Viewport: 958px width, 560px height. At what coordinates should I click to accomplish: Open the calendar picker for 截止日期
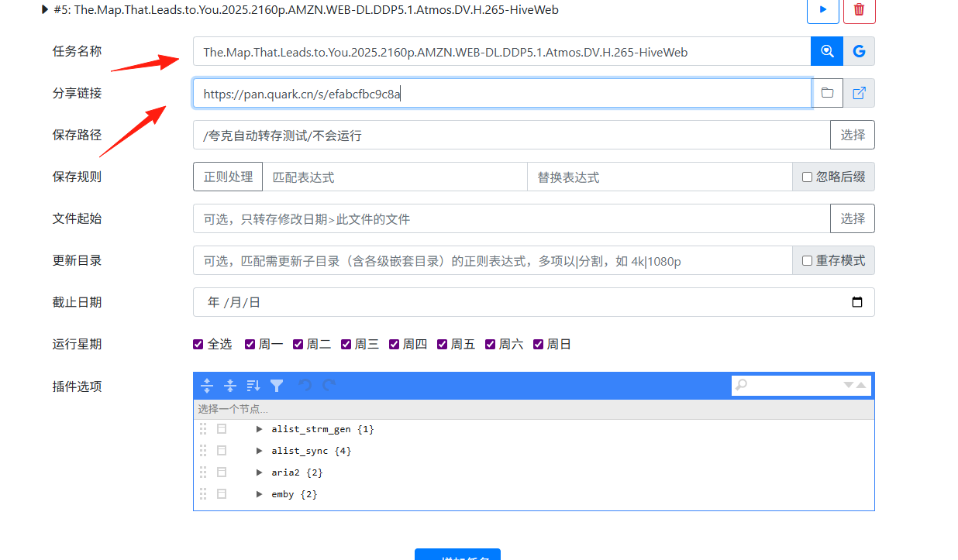857,302
